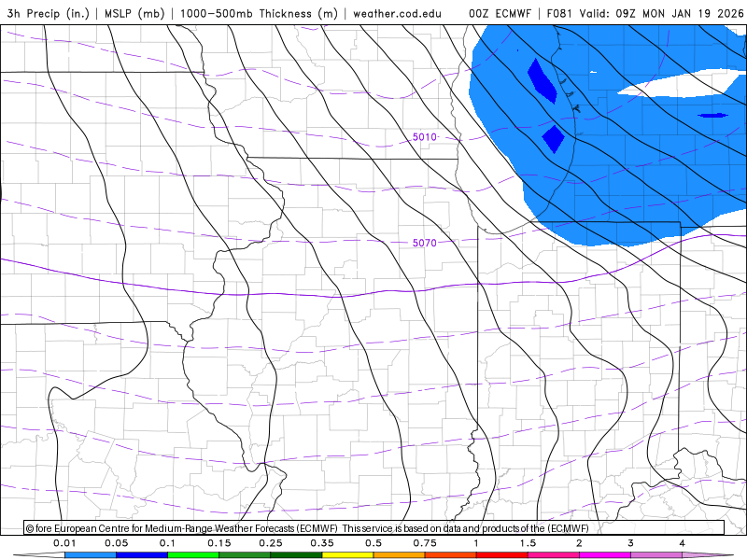
Task: Click the 0.01 legend value label
Action: point(64,543)
